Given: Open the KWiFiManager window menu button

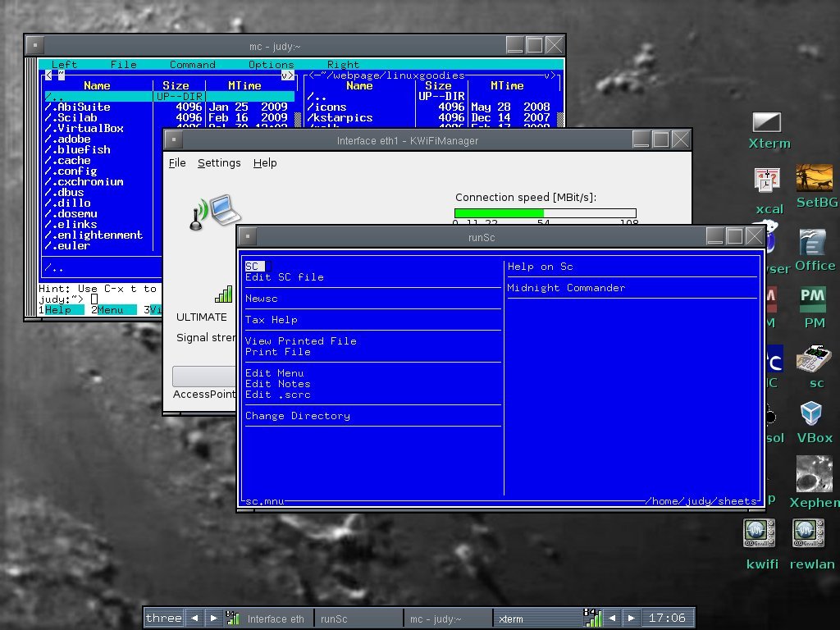Looking at the screenshot, I should pyautogui.click(x=174, y=140).
